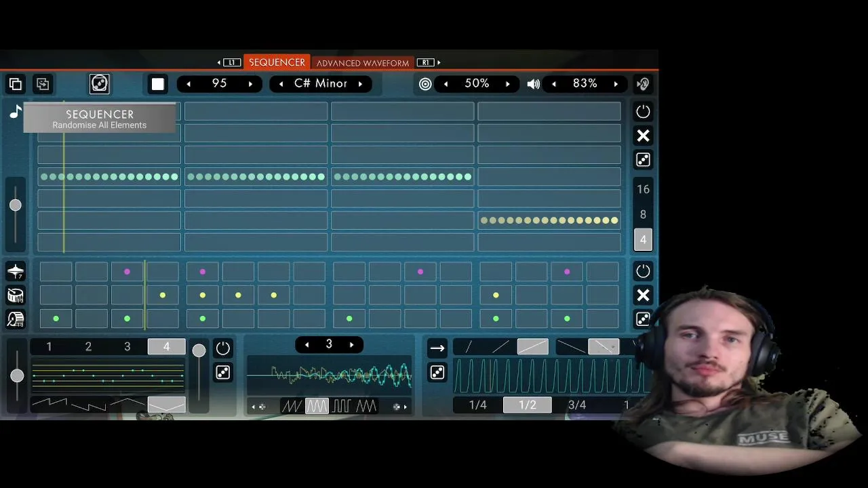This screenshot has height=488, width=868.
Task: Select arpeggio slot 1
Action: coord(49,347)
